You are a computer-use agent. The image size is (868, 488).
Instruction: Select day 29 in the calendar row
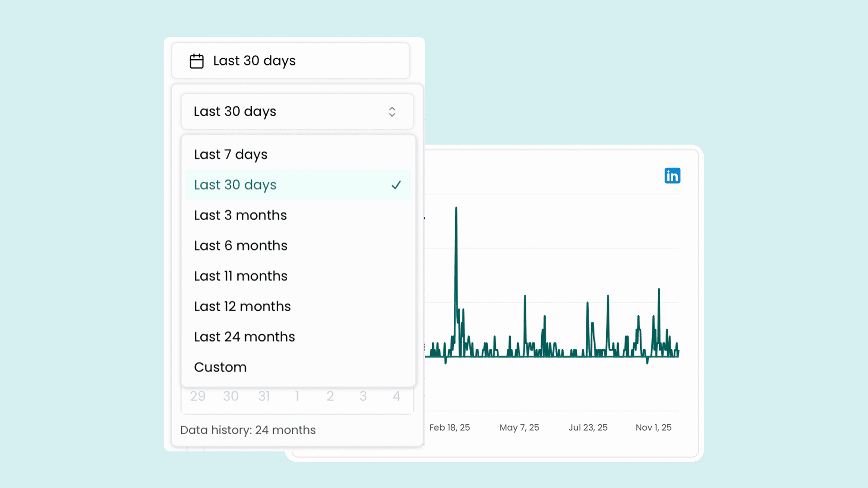click(x=198, y=396)
